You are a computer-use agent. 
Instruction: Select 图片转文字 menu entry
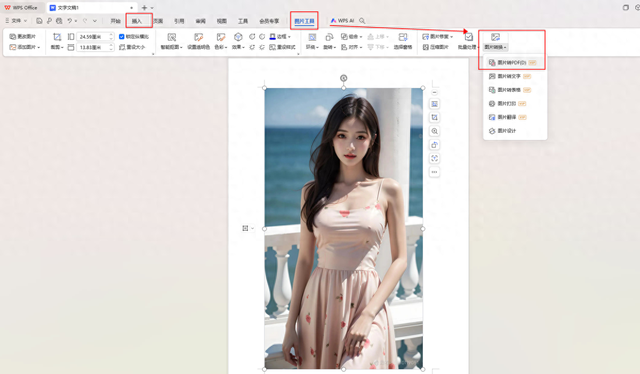point(510,76)
